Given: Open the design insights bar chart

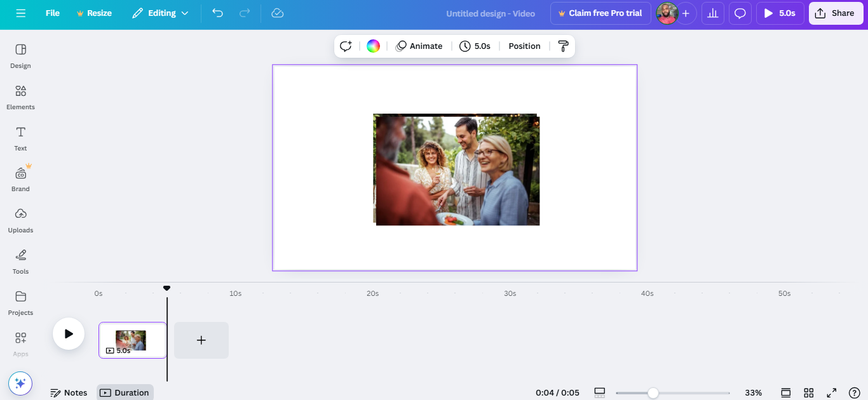Looking at the screenshot, I should 712,13.
